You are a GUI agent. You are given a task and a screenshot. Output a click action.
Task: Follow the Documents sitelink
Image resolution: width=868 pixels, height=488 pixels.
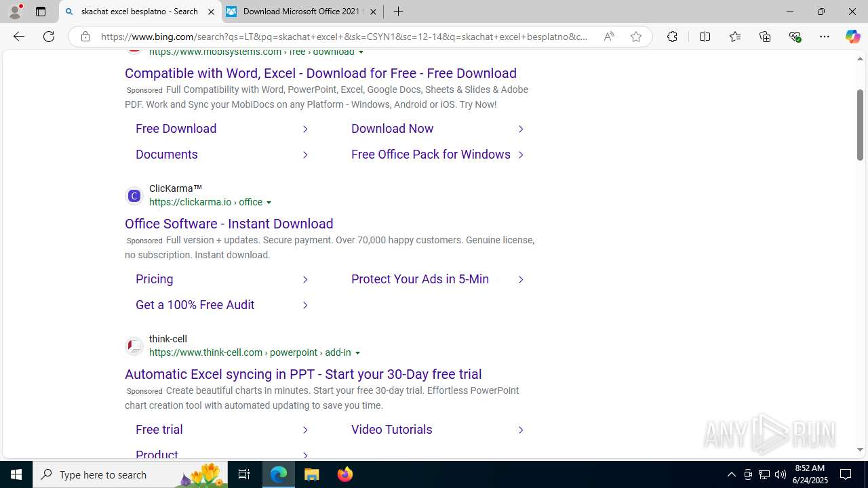point(167,155)
